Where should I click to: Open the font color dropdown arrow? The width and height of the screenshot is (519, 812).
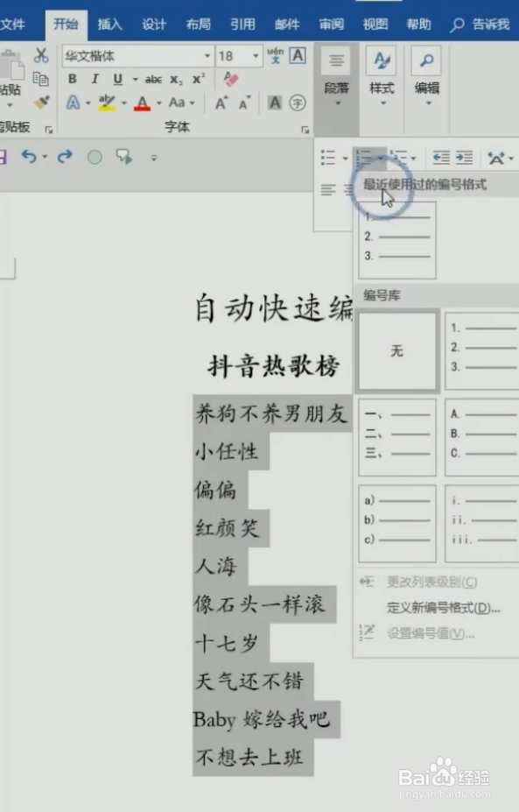tap(159, 103)
